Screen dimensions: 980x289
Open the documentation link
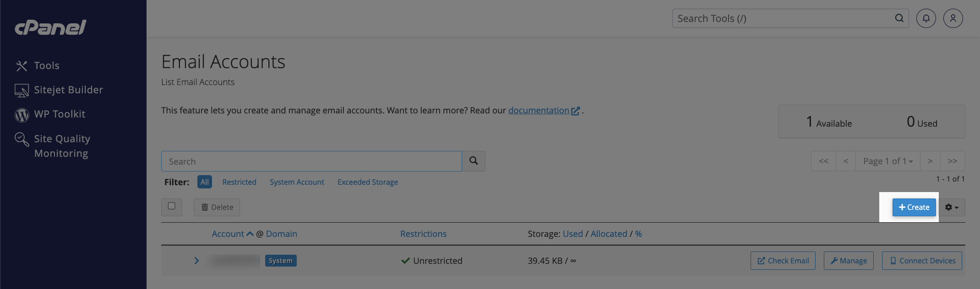[x=539, y=111]
